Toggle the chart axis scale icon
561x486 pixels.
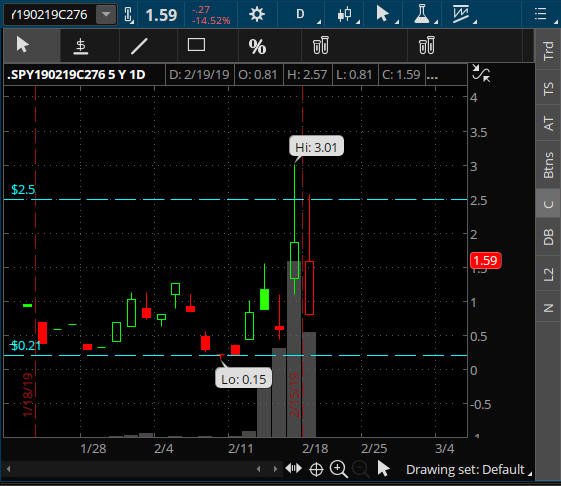(481, 73)
